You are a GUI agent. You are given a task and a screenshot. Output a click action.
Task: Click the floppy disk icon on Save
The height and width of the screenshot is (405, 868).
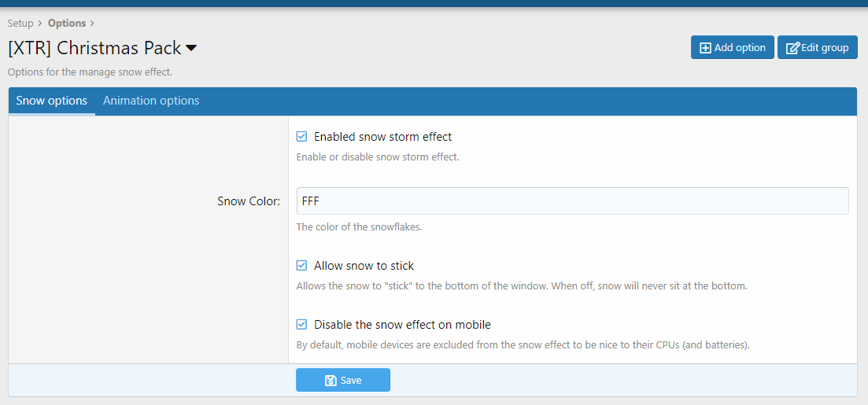(331, 381)
